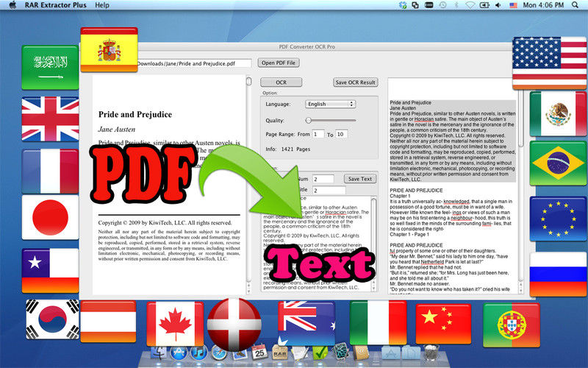Click misspelled word "knowledged" in result pane
Viewport: 588px width, 368px height.
click(x=456, y=201)
